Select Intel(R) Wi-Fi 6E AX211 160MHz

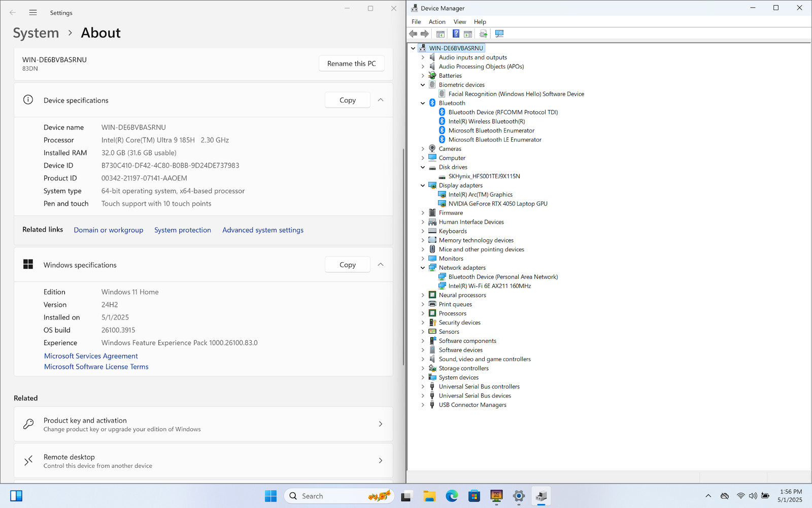tap(490, 286)
